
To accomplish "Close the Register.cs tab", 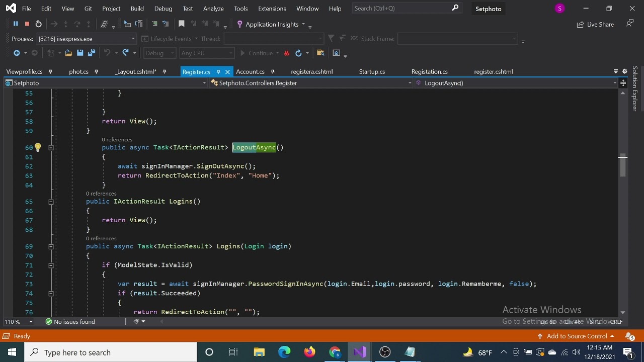I will pyautogui.click(x=227, y=72).
